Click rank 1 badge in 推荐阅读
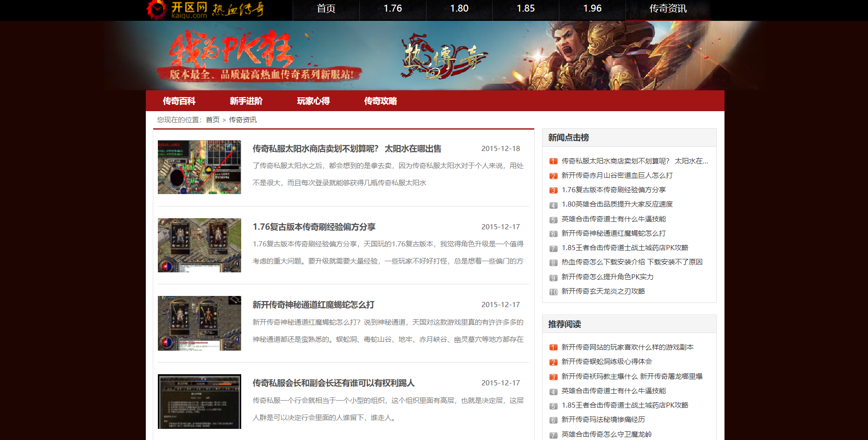Image resolution: width=868 pixels, height=440 pixels. [553, 347]
